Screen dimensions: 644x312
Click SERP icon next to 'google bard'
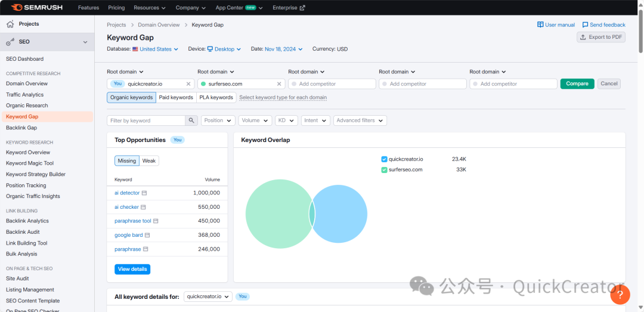point(147,236)
